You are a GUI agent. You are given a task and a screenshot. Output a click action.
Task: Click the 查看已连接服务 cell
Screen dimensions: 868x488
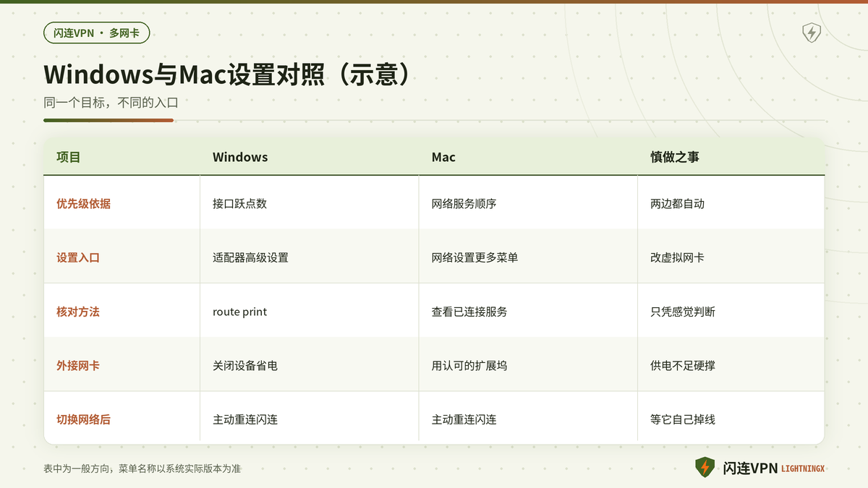pos(469,312)
